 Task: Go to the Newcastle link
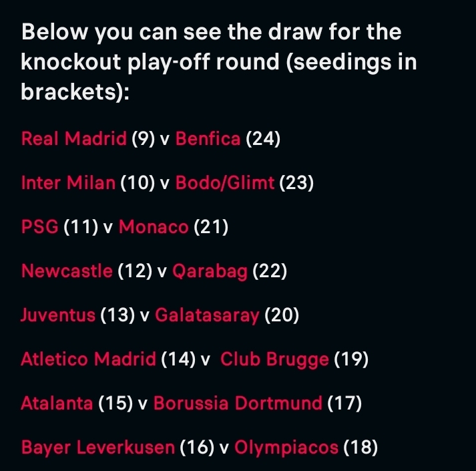(67, 271)
